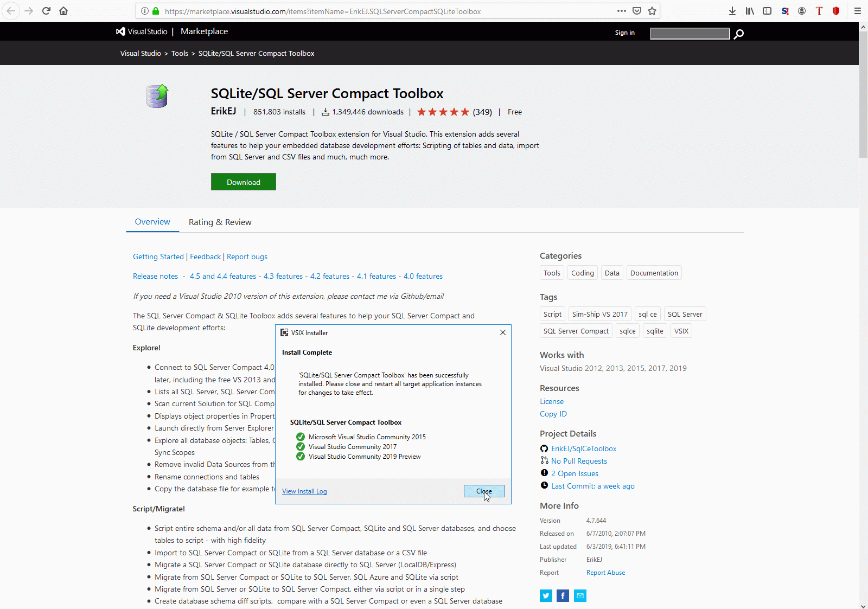Click the page vertical scrollbar thumb

point(863,95)
